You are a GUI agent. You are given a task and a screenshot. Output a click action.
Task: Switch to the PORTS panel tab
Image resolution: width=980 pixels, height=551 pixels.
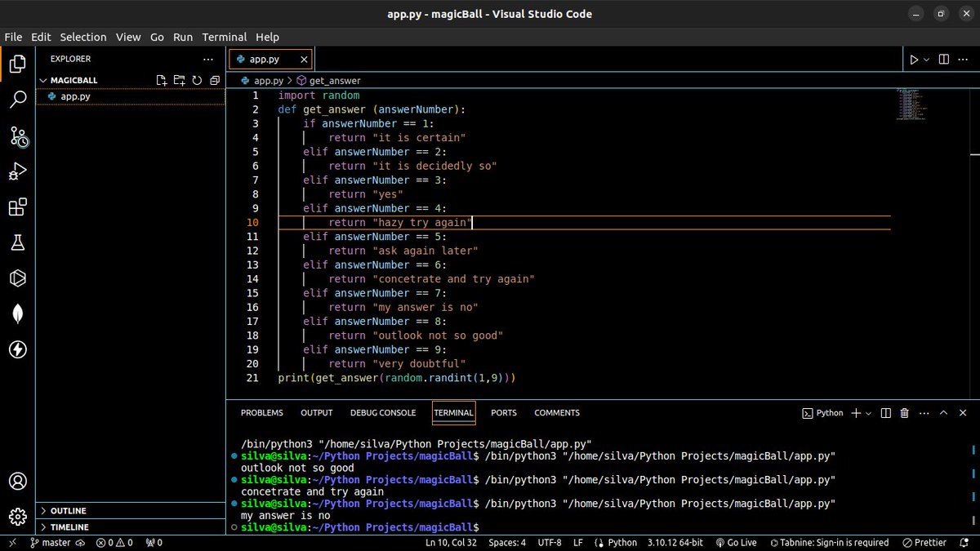click(x=504, y=413)
